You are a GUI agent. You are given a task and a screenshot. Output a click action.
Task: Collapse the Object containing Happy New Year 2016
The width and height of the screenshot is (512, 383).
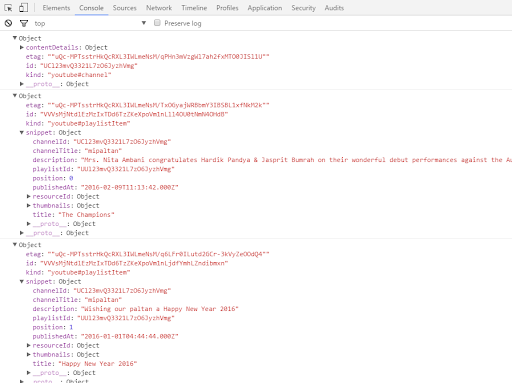[15, 245]
